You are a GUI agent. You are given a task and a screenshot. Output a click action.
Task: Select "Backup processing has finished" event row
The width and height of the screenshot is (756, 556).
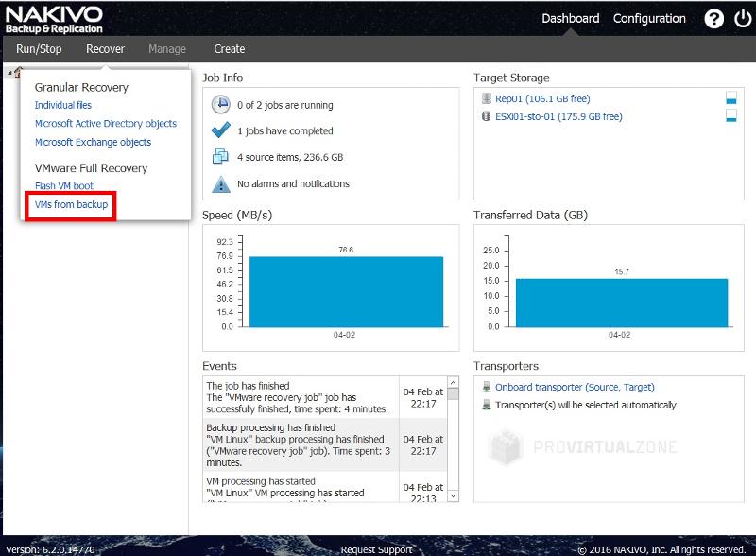point(325,444)
